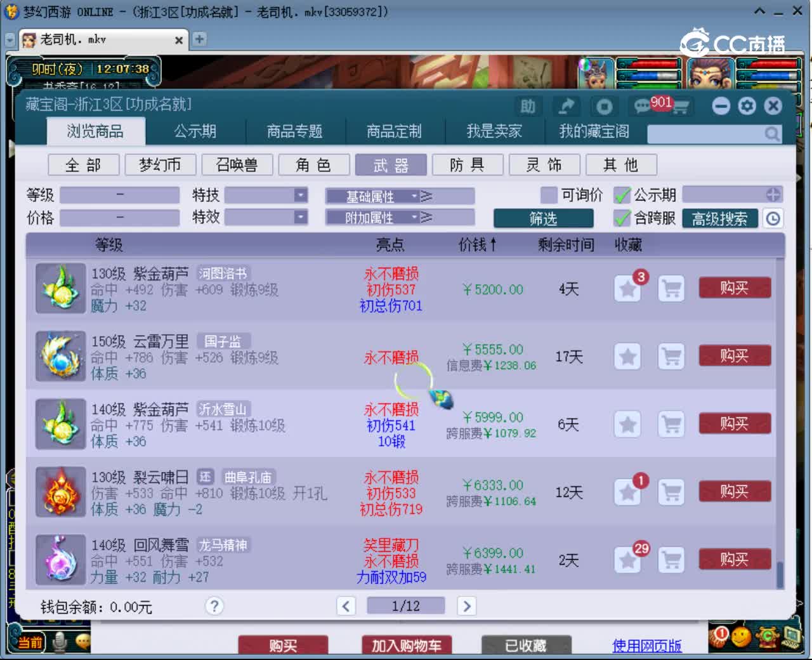Screen dimensions: 812x660
Task: Open search history clock icon
Action: click(x=773, y=218)
